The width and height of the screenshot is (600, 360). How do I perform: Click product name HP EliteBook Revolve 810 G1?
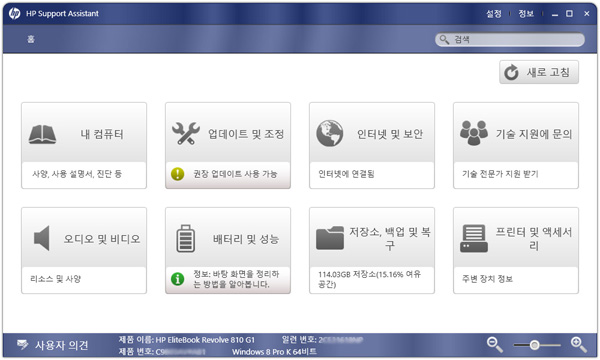click(205, 340)
